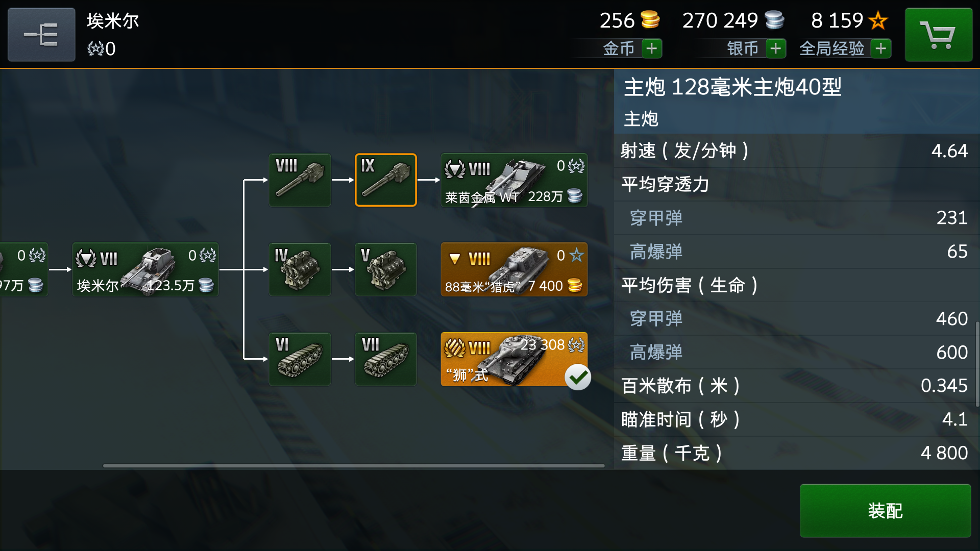
Task: Click the 平均穿透力 stat row
Action: 797,184
